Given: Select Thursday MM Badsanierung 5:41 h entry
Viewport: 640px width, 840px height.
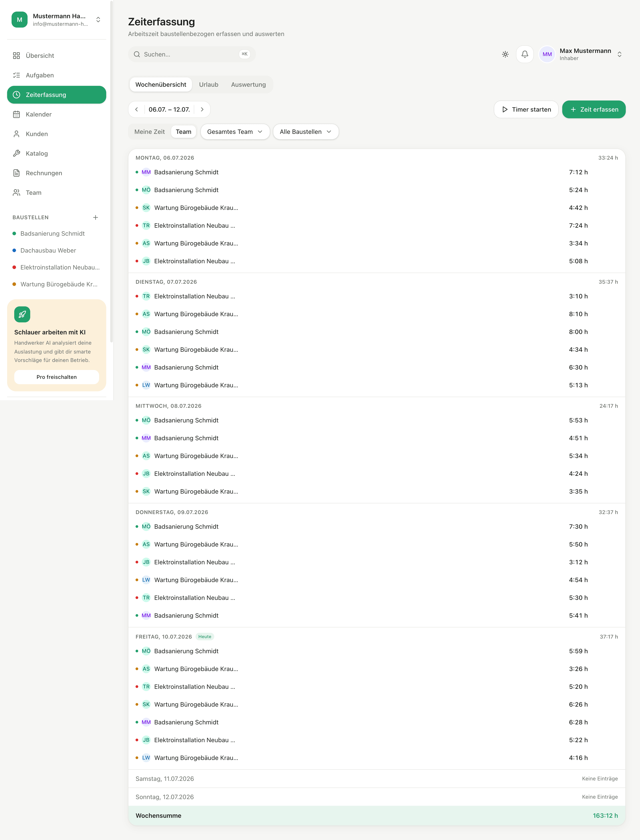Looking at the screenshot, I should 377,615.
